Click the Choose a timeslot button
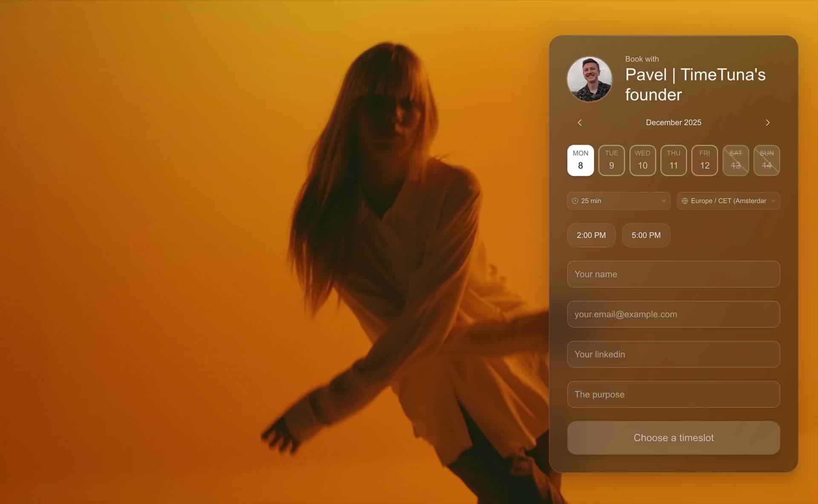 [x=673, y=438]
